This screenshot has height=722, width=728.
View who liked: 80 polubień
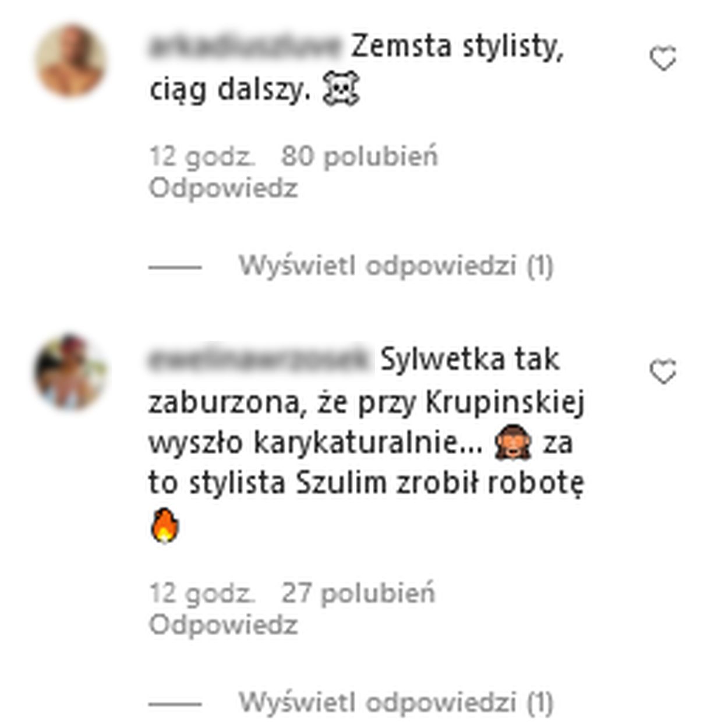359,157
